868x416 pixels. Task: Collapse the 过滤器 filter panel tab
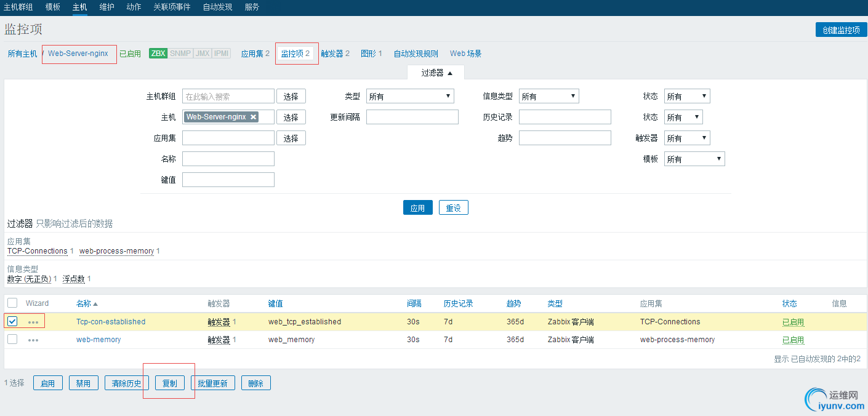[x=436, y=73]
